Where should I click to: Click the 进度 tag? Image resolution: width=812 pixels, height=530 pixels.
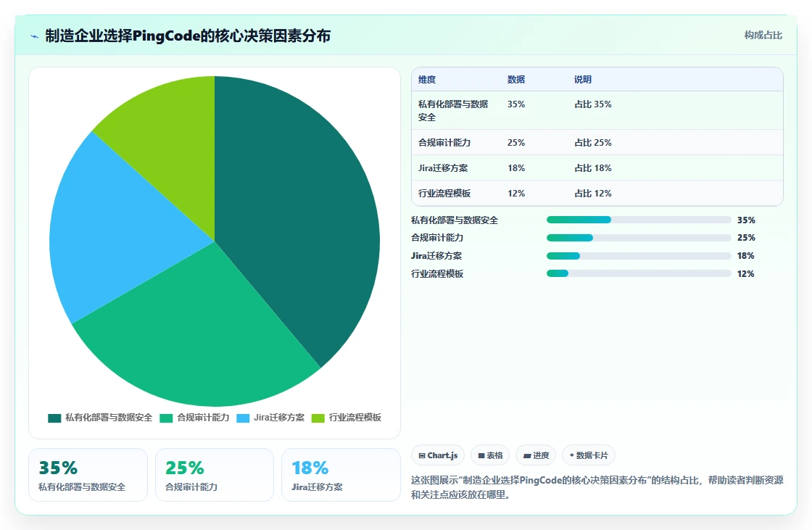[536, 455]
